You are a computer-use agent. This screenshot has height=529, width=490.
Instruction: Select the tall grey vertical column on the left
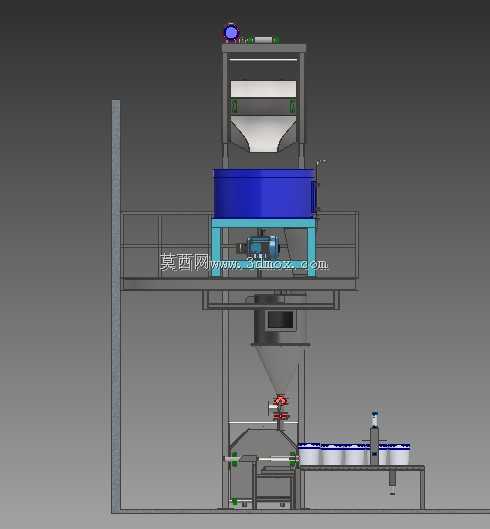[116, 306]
